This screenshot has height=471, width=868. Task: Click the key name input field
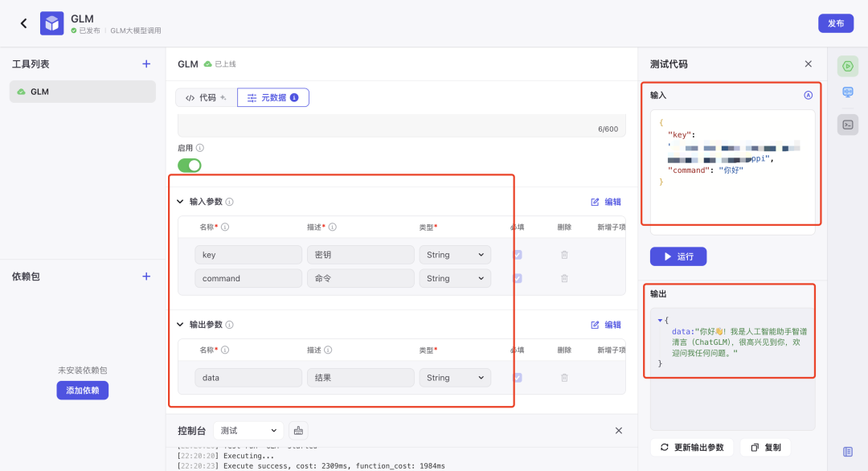(248, 255)
